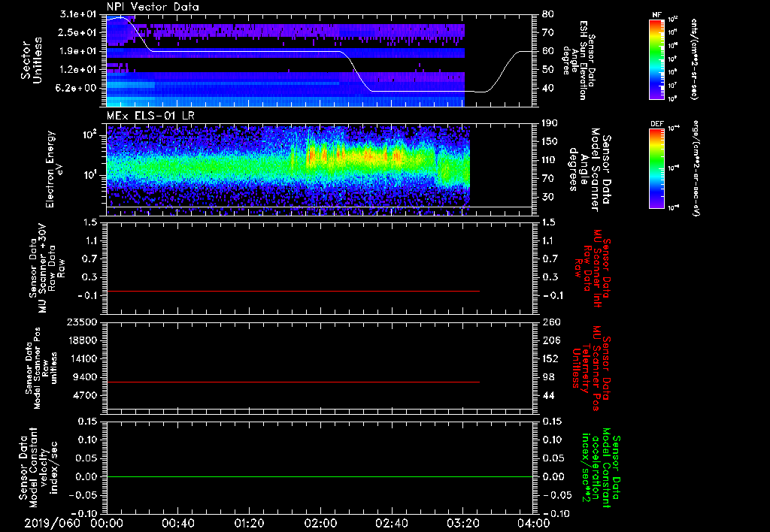
Task: Click the "40" sun elevation tick value
Action: click(547, 89)
